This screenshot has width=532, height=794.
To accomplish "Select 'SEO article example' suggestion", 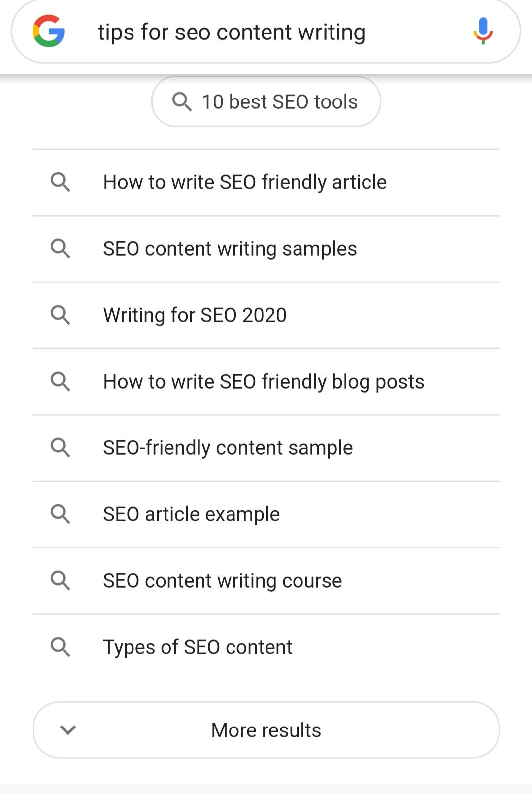I will [x=191, y=514].
